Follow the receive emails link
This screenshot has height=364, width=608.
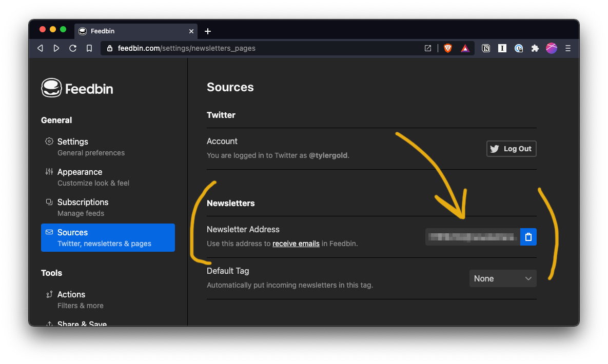[x=296, y=244]
